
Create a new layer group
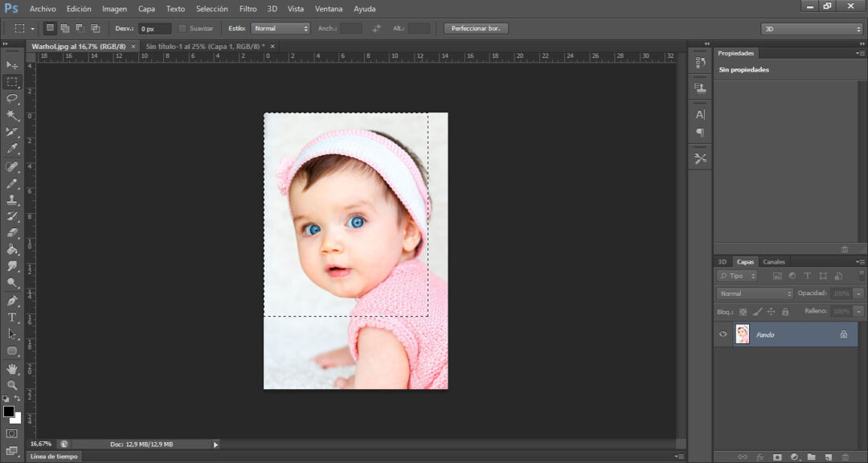click(811, 457)
